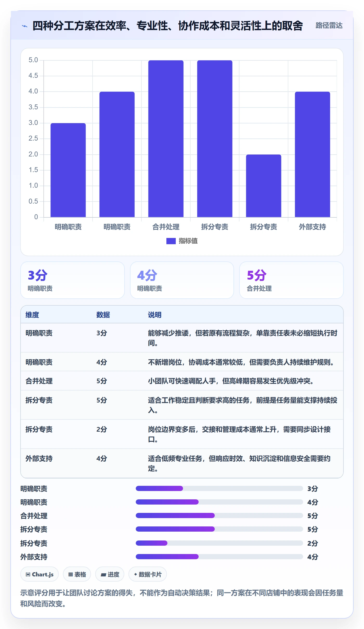
Task: Click 合并处理 in the table's 维度 column
Action: pyautogui.click(x=39, y=381)
